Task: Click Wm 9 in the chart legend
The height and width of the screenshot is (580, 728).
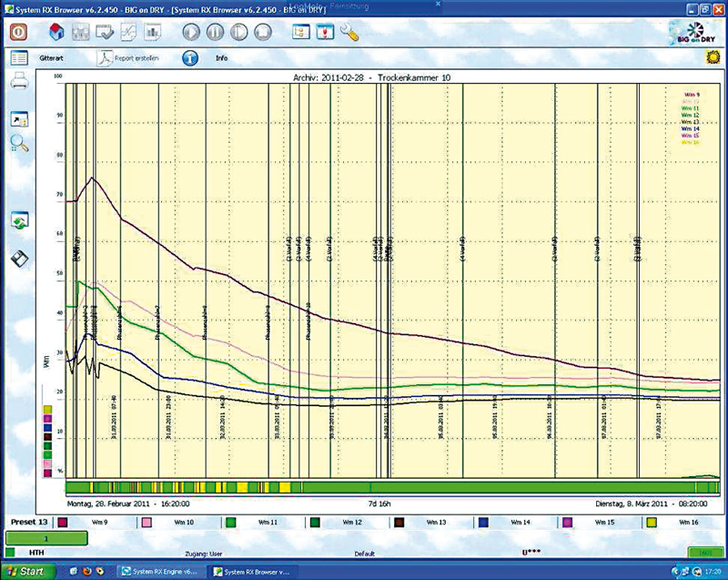Action: (x=692, y=95)
